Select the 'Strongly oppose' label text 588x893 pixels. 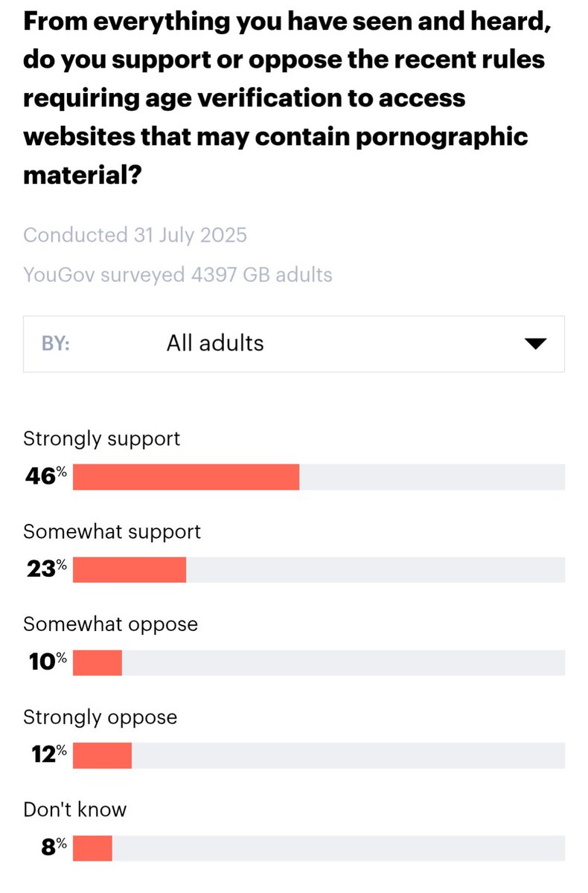pos(100,717)
